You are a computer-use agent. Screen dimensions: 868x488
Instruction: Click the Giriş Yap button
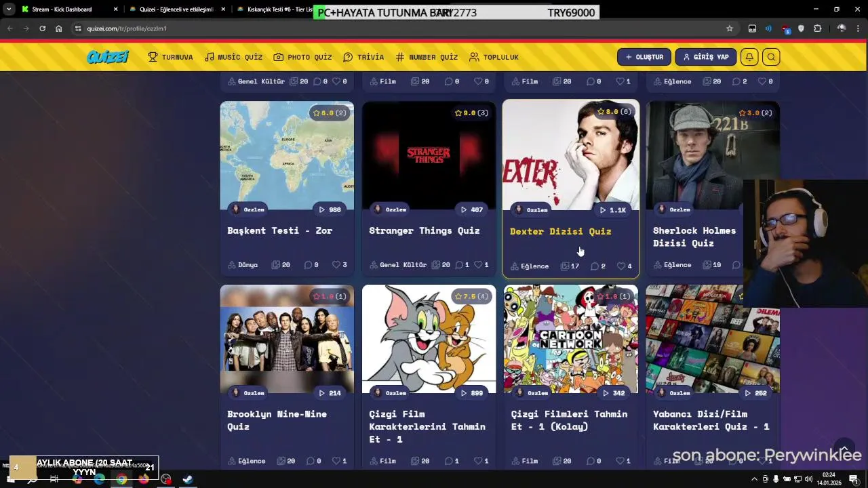point(706,57)
